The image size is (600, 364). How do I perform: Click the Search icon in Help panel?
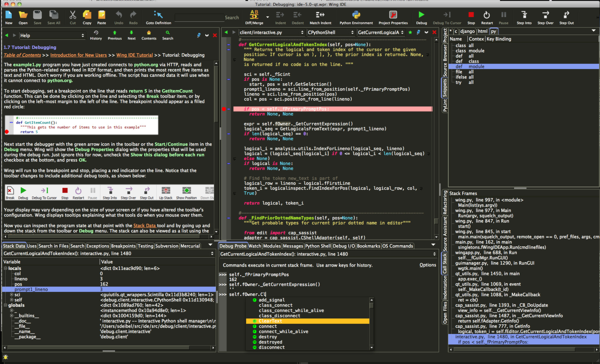[167, 33]
